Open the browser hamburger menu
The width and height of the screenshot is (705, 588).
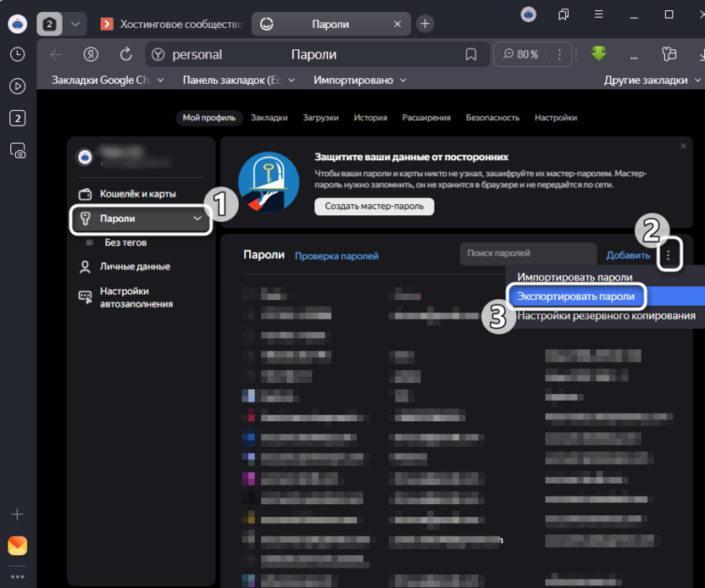click(x=598, y=14)
